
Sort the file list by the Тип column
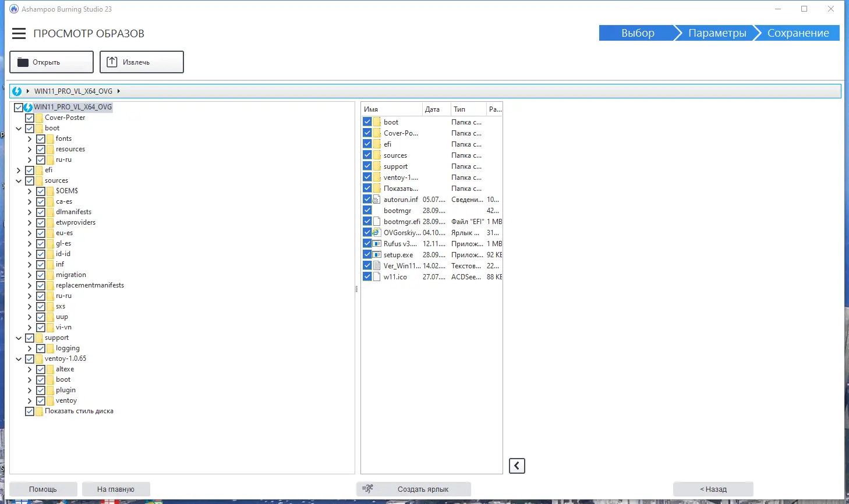pos(468,109)
